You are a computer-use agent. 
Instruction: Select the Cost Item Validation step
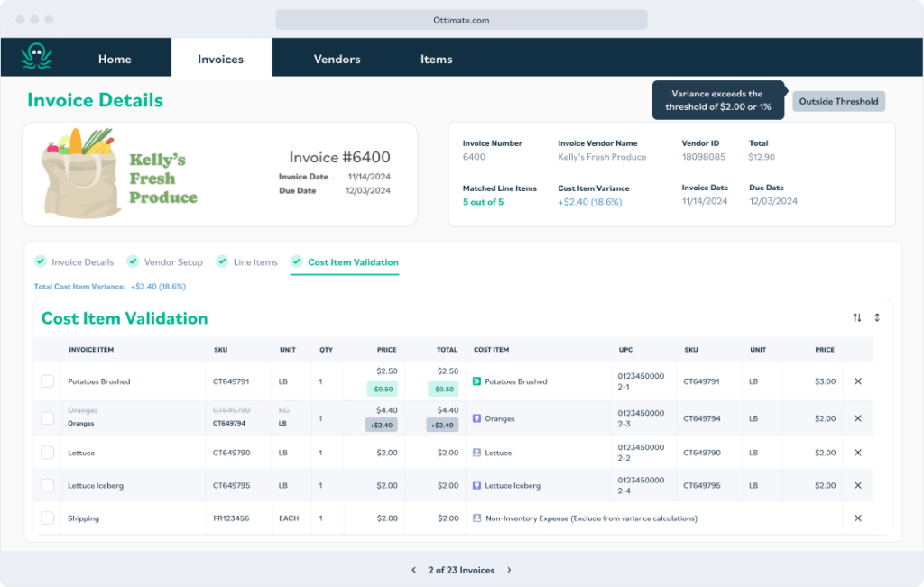353,262
